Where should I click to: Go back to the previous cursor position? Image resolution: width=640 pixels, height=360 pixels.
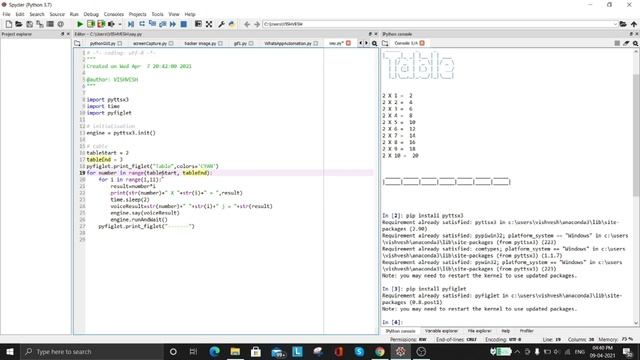click(247, 24)
